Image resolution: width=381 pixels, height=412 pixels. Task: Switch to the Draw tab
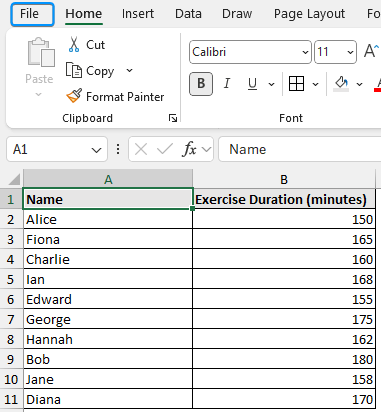tap(237, 14)
